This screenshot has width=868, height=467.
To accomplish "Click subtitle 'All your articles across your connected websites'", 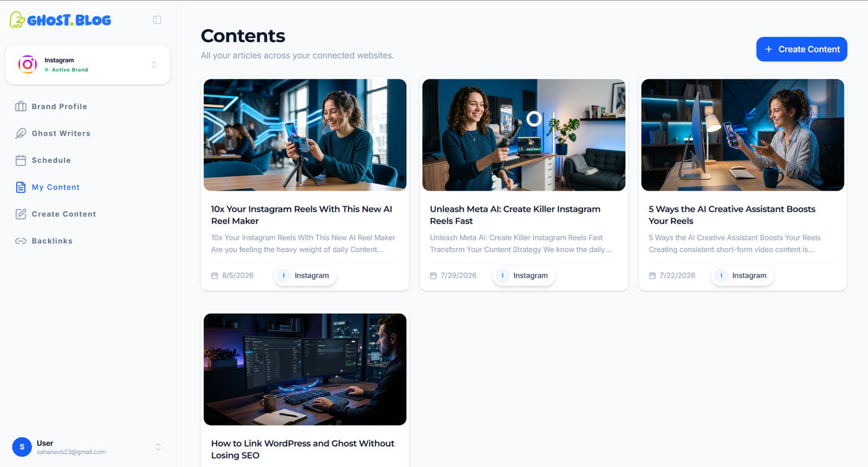I will 298,56.
